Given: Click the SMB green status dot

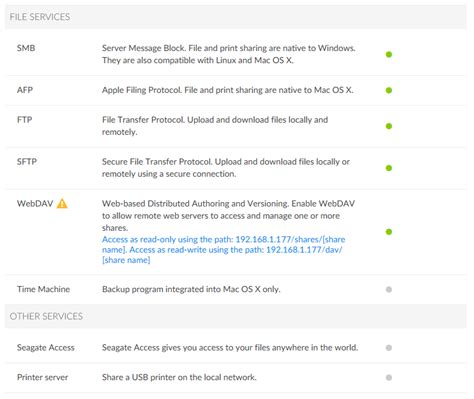Looking at the screenshot, I should coord(389,54).
